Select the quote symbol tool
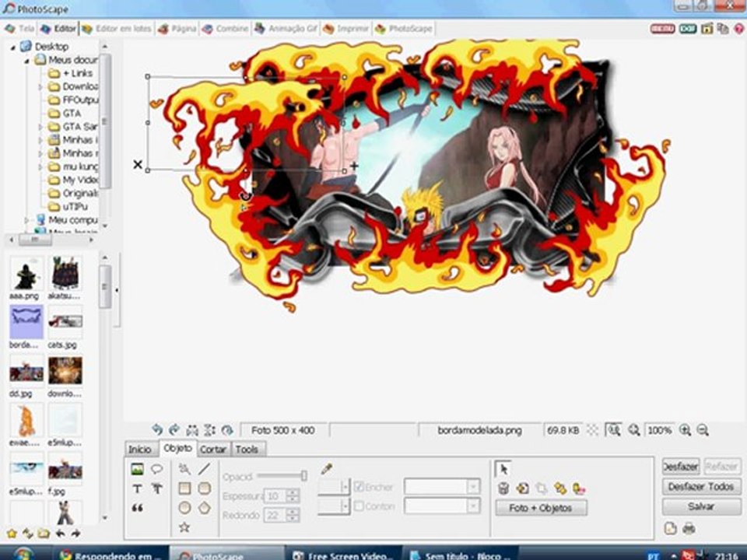 pos(137,508)
